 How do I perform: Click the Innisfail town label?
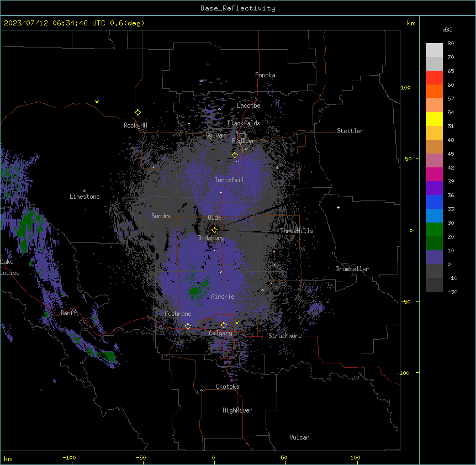pyautogui.click(x=229, y=180)
